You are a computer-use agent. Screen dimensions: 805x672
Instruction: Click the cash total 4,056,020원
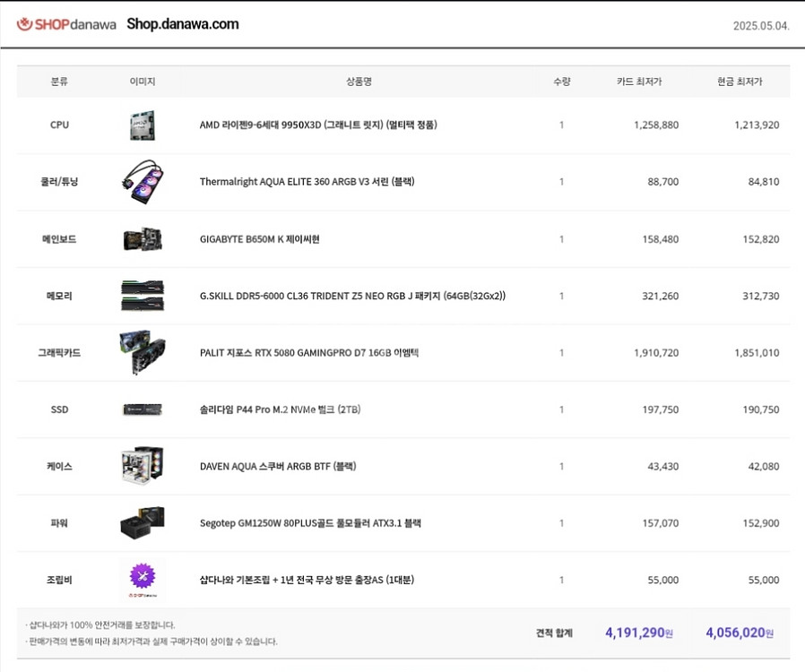[740, 633]
